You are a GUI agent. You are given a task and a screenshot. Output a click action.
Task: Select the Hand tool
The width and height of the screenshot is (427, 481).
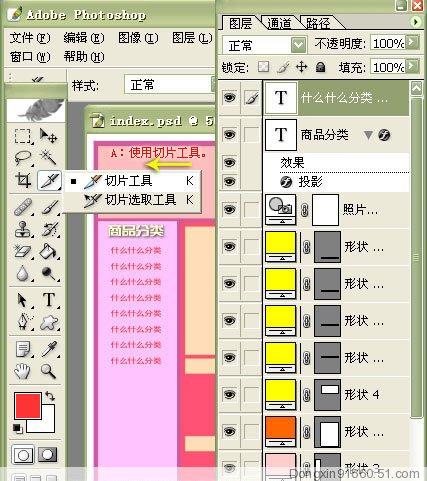tap(23, 371)
